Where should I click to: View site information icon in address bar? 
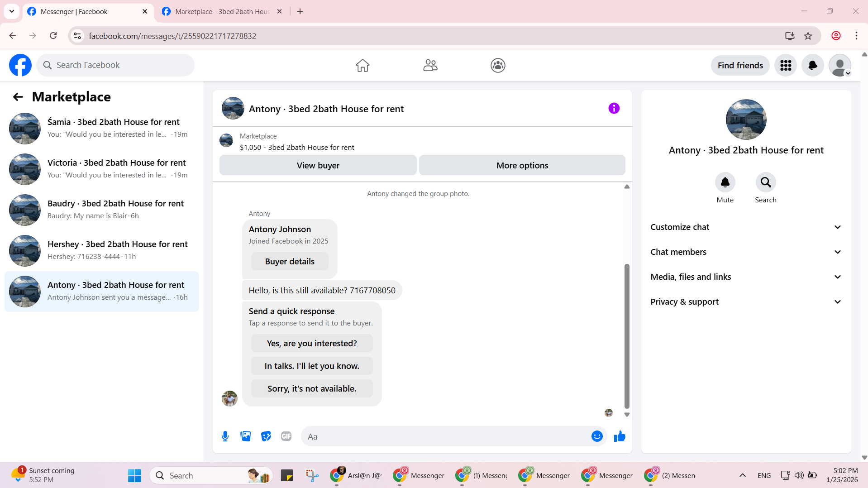pos(77,36)
